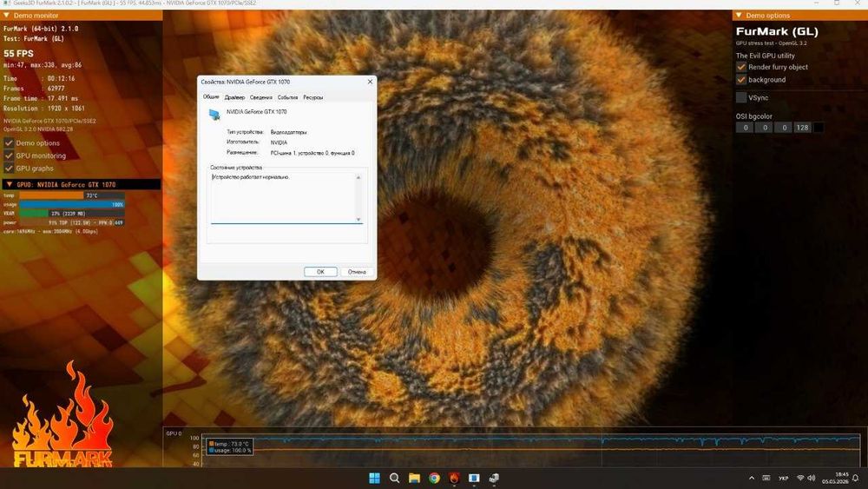Click the touch keyboard tray icon

(766, 478)
